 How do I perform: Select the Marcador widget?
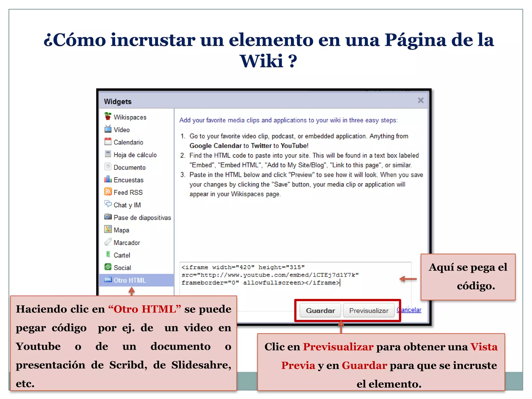tap(127, 243)
